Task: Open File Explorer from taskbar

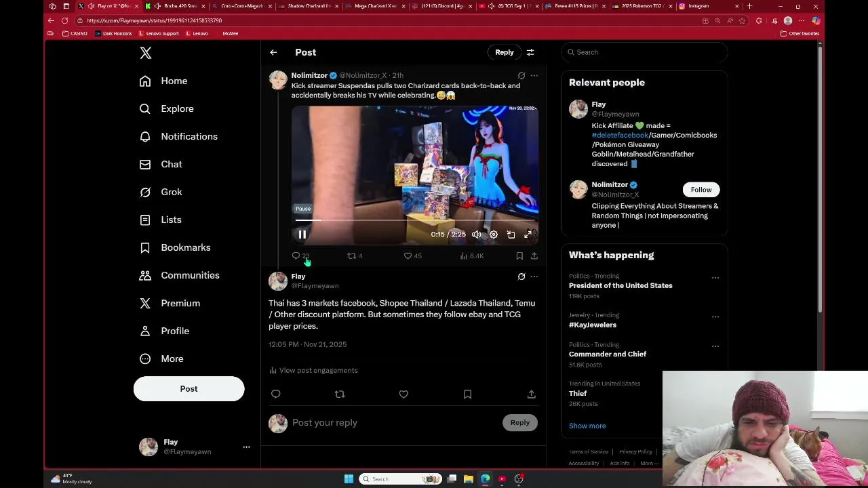Action: coord(469,479)
